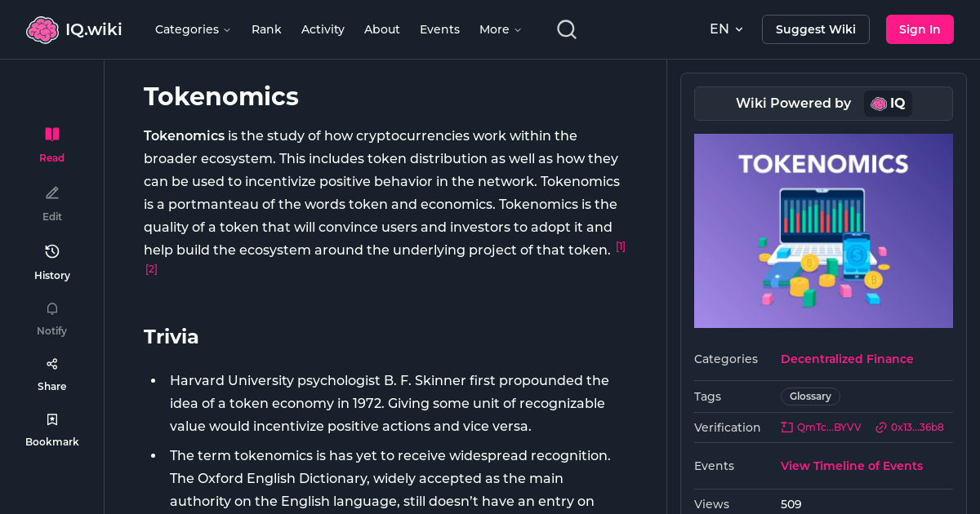980x514 pixels.
Task: Click the Edit pencil icon
Action: (x=51, y=193)
